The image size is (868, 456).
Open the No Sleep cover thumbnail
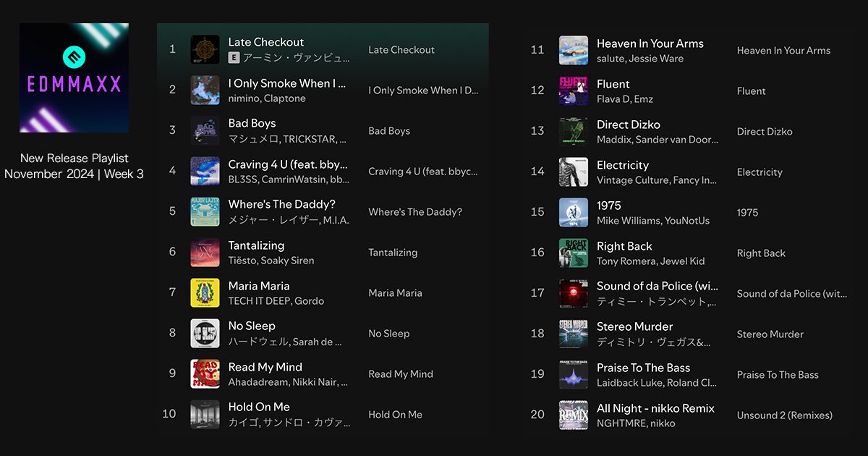(x=205, y=334)
